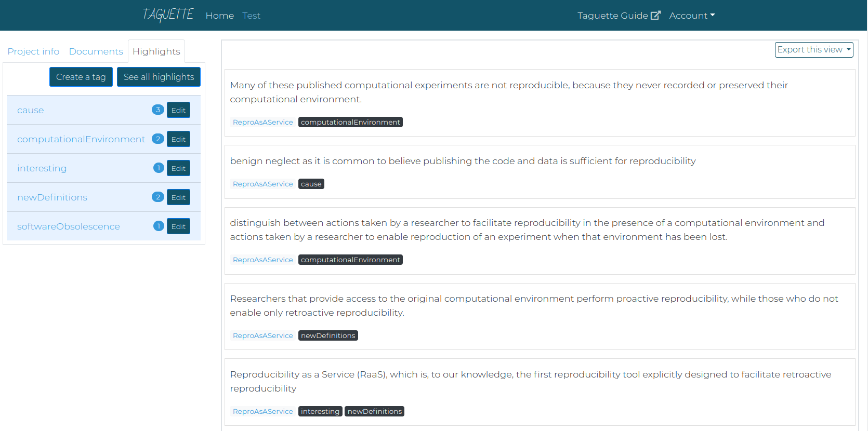This screenshot has height=431, width=868.
Task: Filter highlights by the cause tag
Action: [x=31, y=110]
